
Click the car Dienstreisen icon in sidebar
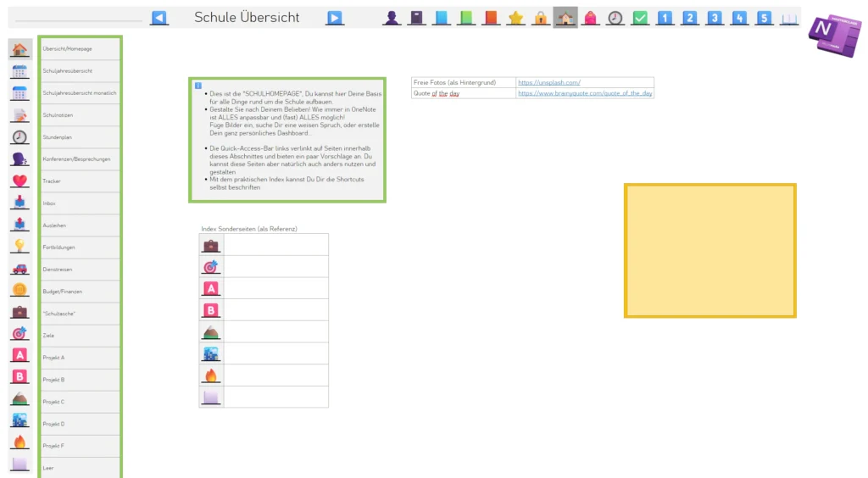pyautogui.click(x=19, y=269)
